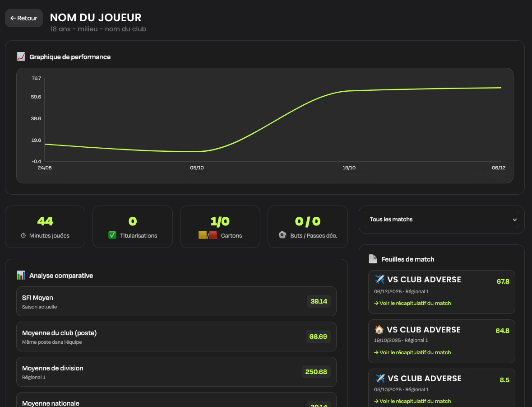This screenshot has height=407, width=532.
Task: Click the chart icon beside Graphique de performance
Action: [x=21, y=57]
